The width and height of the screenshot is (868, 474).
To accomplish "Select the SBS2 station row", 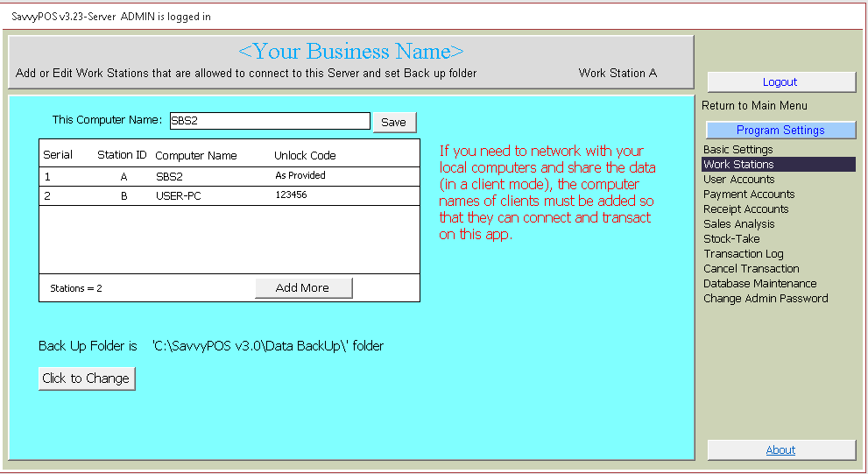I will click(x=229, y=176).
